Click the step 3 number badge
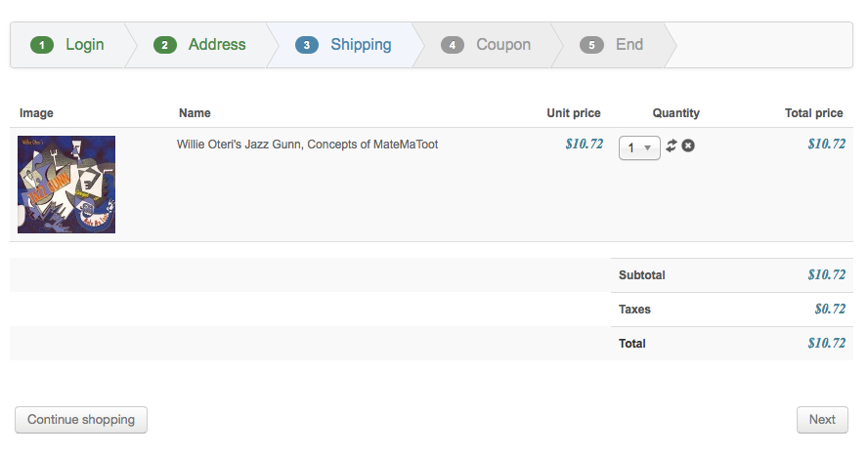Screen dimensions: 868x456 click(x=307, y=45)
